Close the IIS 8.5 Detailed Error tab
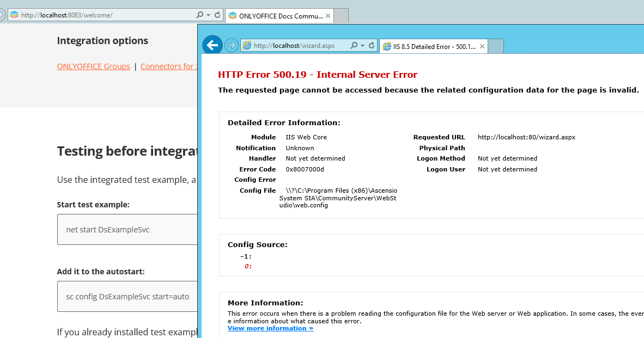644x338 pixels. coord(482,46)
